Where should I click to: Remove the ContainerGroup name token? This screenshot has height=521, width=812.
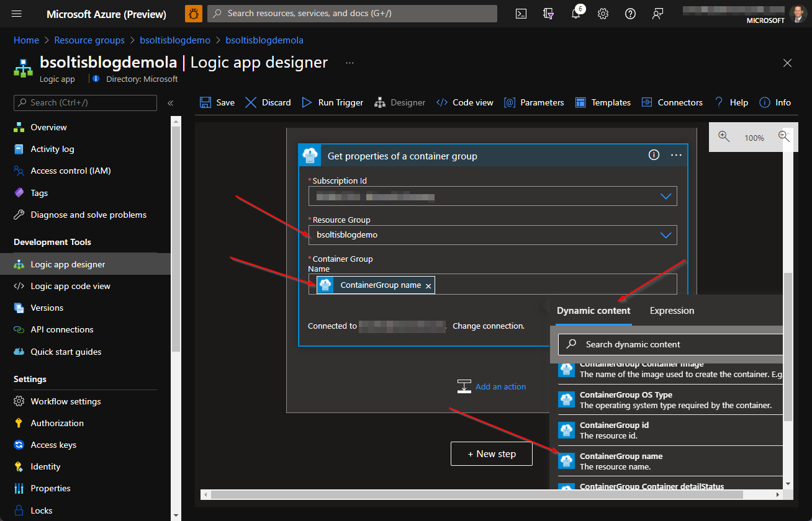pyautogui.click(x=428, y=285)
